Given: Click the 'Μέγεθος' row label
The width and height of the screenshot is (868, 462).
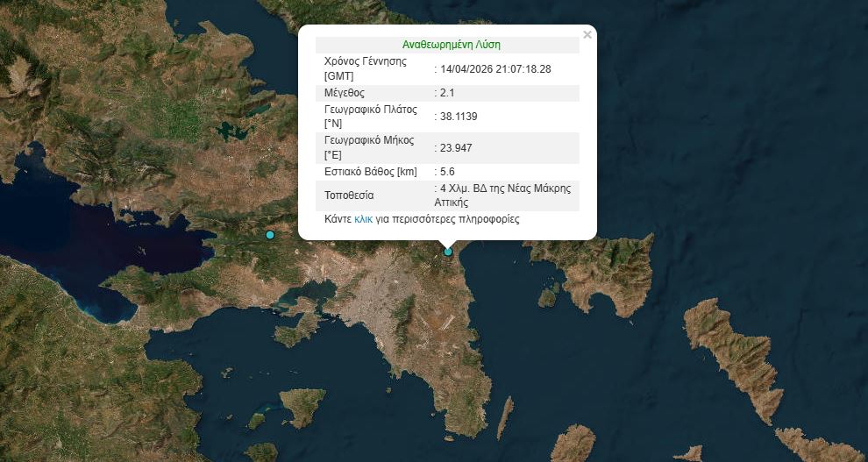Looking at the screenshot, I should 344,93.
